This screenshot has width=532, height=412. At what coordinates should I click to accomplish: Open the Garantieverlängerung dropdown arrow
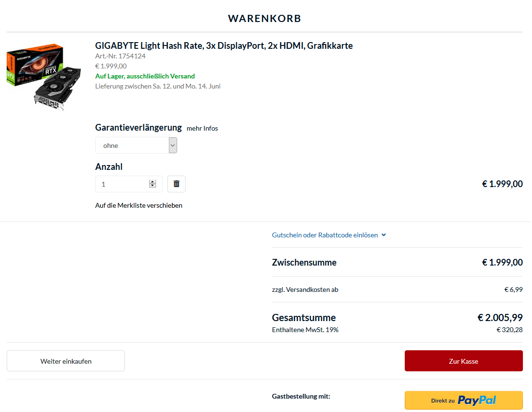tap(173, 145)
